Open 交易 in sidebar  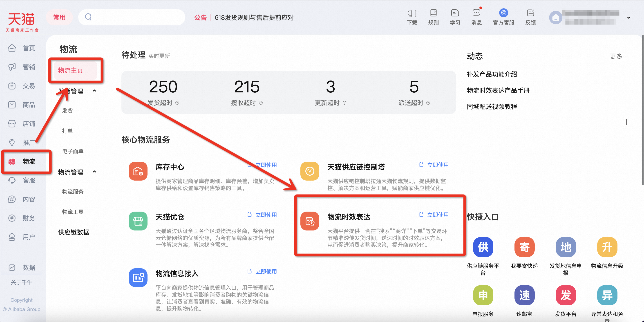point(22,86)
